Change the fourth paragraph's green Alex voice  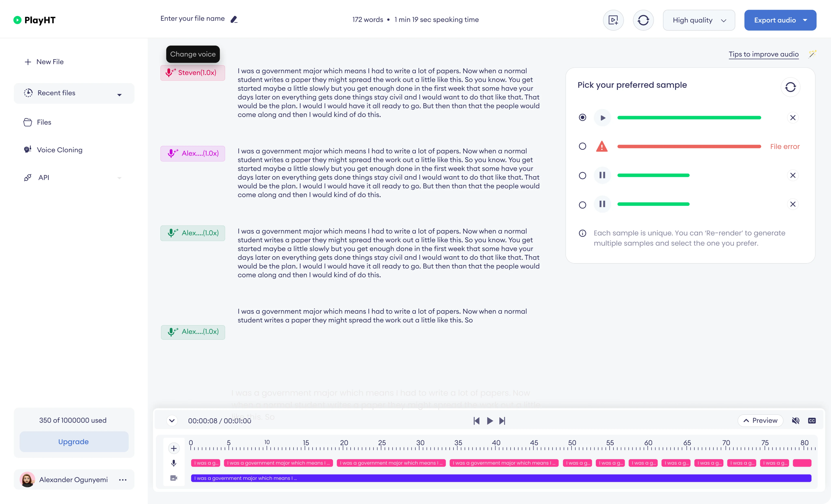coord(193,332)
